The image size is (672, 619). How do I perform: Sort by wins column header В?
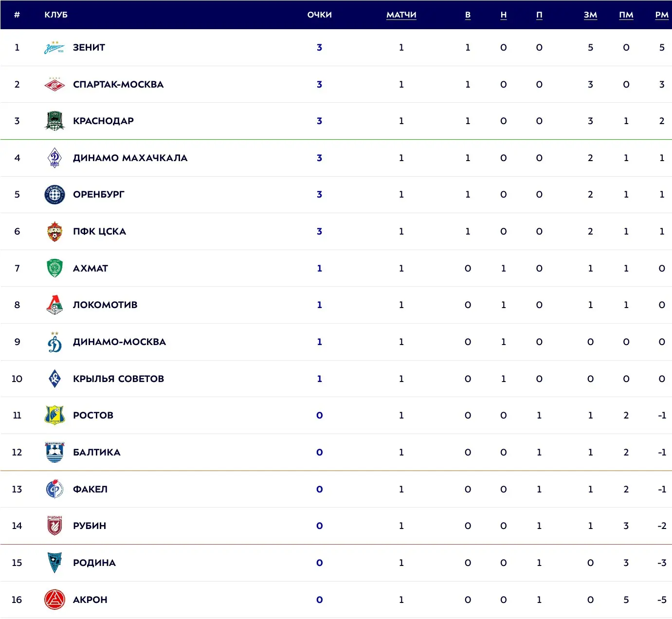pyautogui.click(x=468, y=15)
